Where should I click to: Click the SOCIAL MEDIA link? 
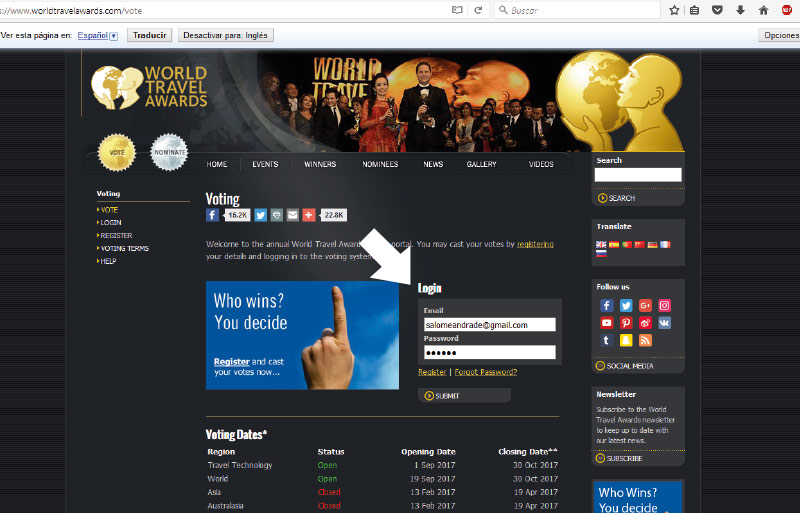[x=625, y=366]
